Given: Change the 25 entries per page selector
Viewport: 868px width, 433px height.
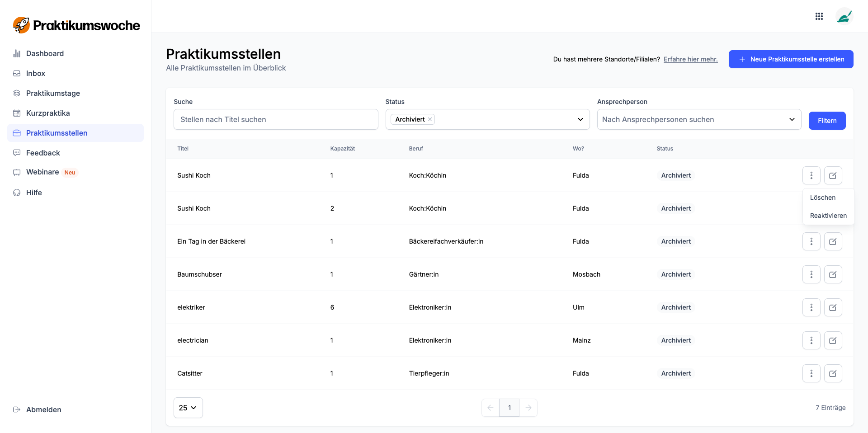Looking at the screenshot, I should tap(188, 408).
